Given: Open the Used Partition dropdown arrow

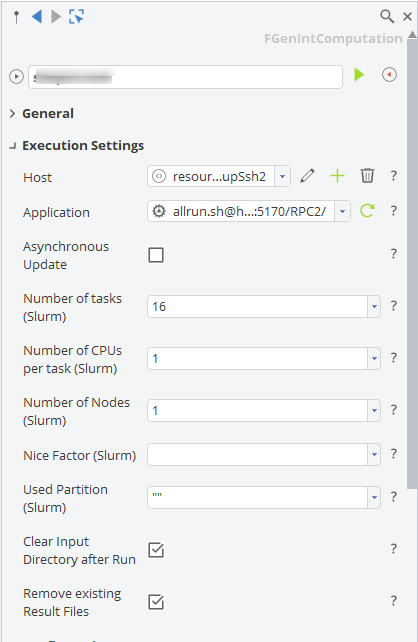Looking at the screenshot, I should (x=374, y=497).
